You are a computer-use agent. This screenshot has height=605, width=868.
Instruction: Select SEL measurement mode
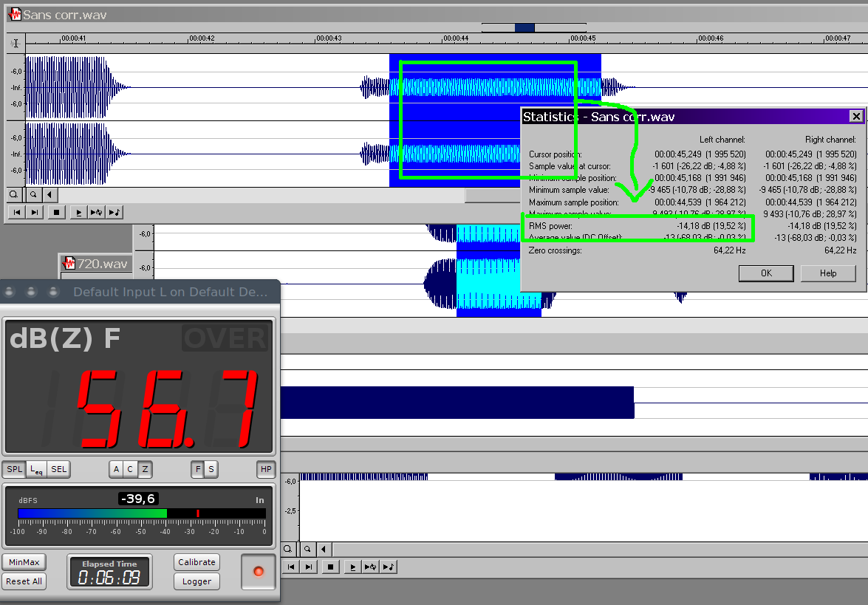tap(58, 469)
